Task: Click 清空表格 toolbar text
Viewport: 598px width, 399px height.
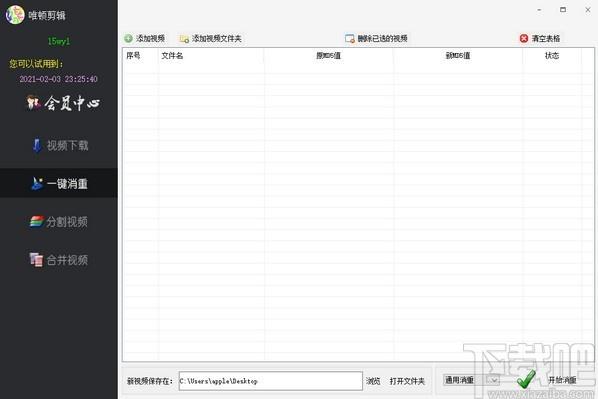Action: [546, 38]
